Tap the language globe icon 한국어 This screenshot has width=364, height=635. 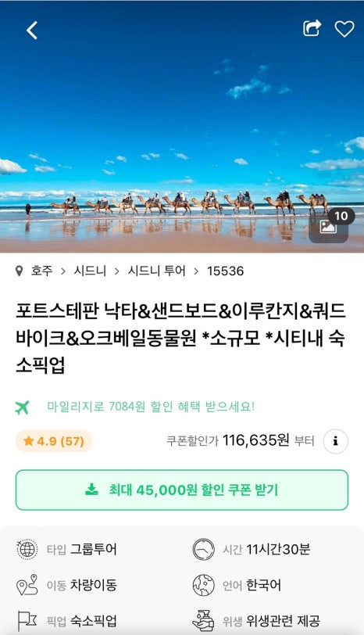[x=203, y=585]
